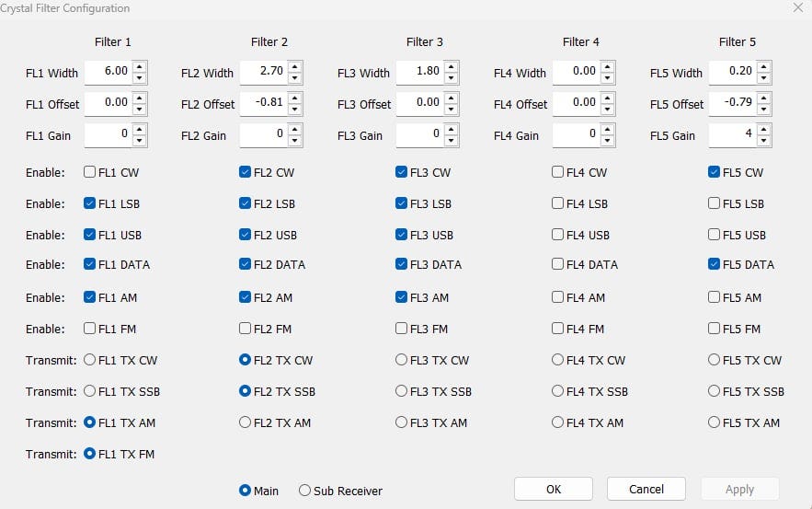Click the FL2 Offset field showing -0.81
812x509 pixels.
point(264,103)
